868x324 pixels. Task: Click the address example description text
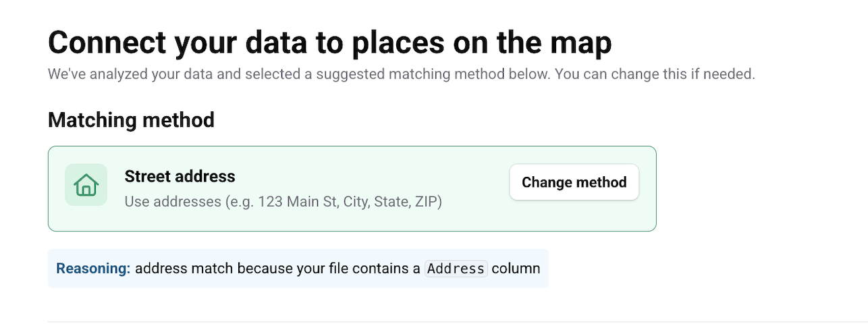[283, 201]
